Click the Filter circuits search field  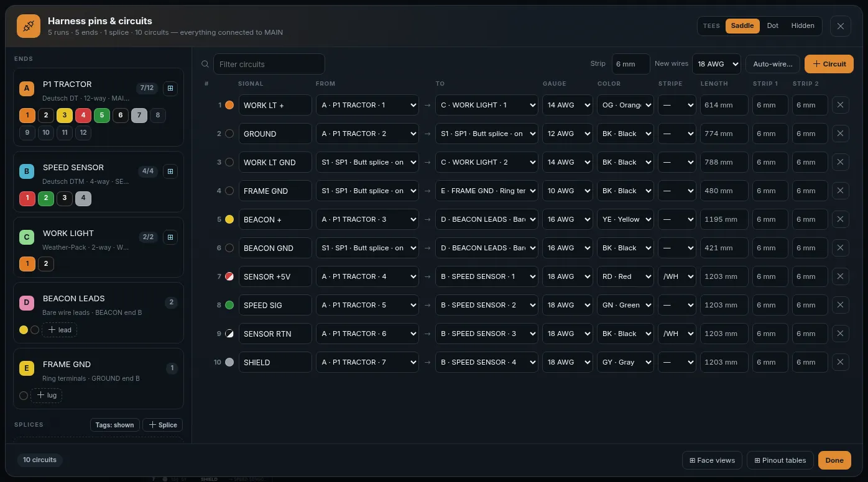269,64
